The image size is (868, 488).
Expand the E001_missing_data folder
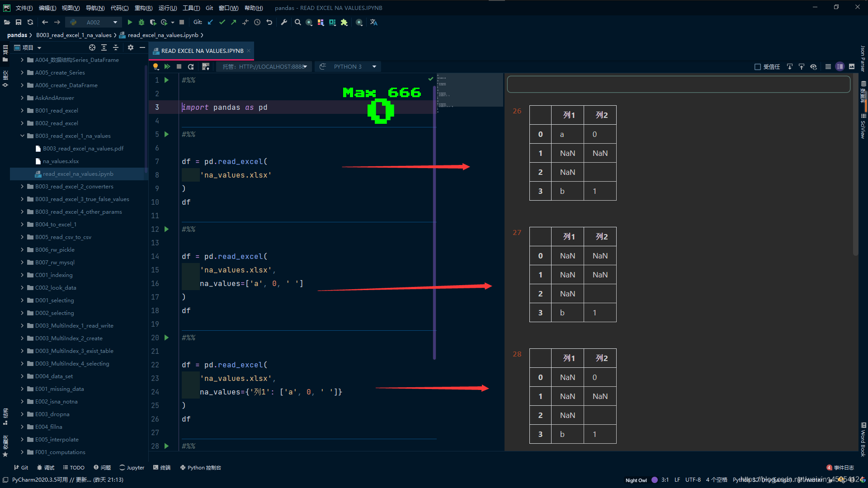pos(22,389)
